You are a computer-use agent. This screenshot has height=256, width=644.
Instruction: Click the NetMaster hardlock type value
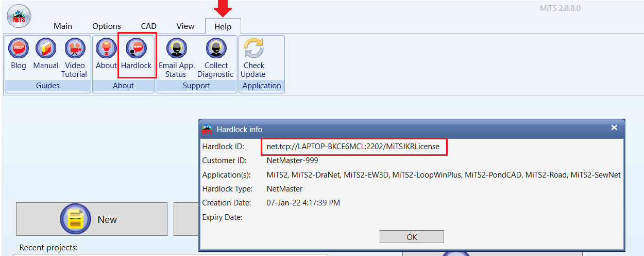pyautogui.click(x=284, y=189)
